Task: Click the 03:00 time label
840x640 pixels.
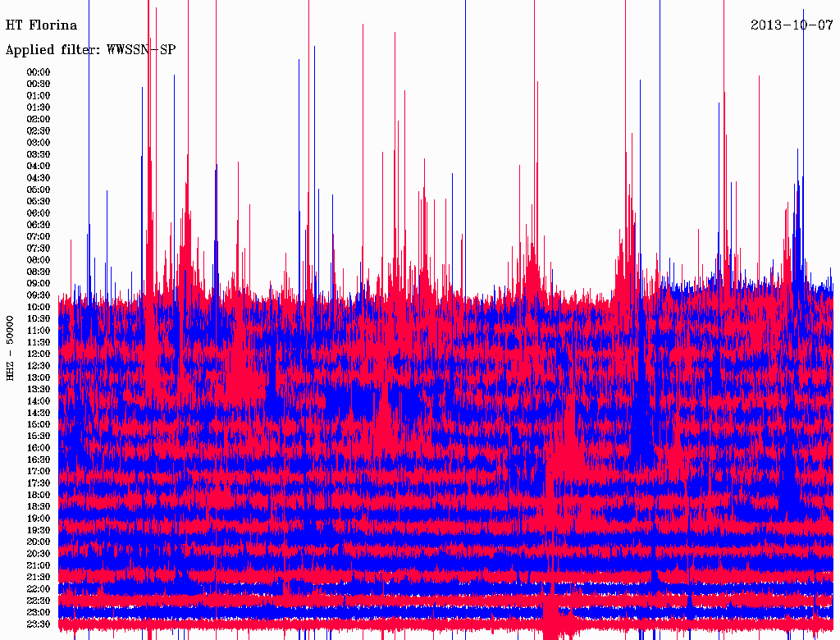Action: 39,143
